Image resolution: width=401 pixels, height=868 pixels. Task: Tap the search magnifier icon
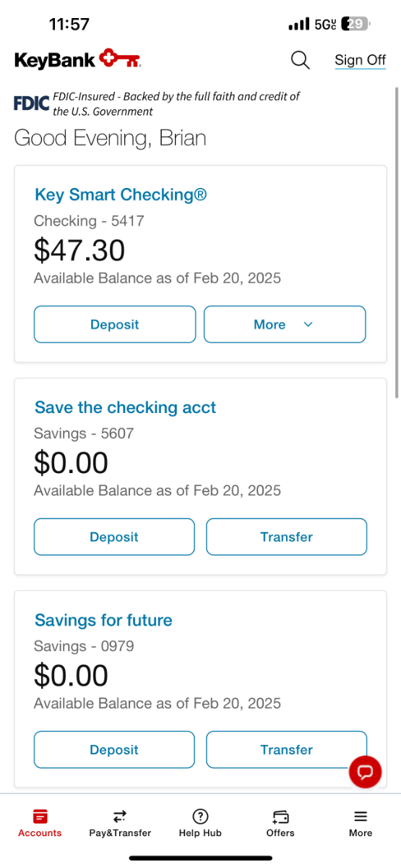pos(300,60)
